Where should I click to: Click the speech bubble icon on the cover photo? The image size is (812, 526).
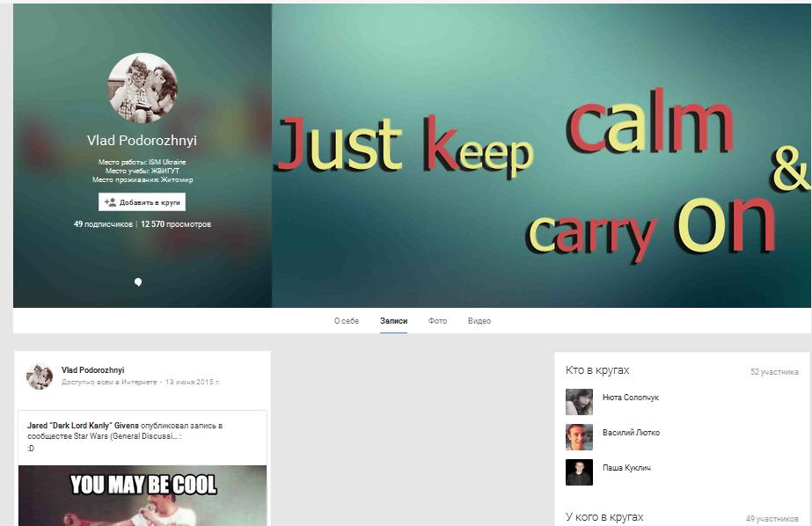tap(138, 281)
